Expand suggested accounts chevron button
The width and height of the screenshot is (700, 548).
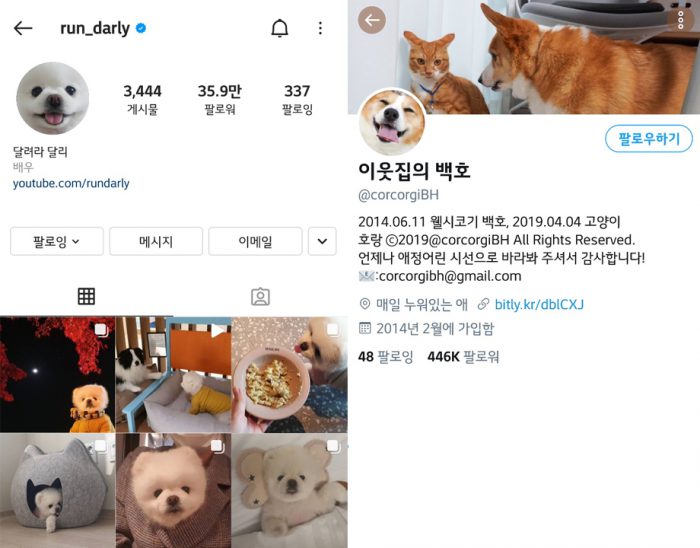pyautogui.click(x=322, y=241)
